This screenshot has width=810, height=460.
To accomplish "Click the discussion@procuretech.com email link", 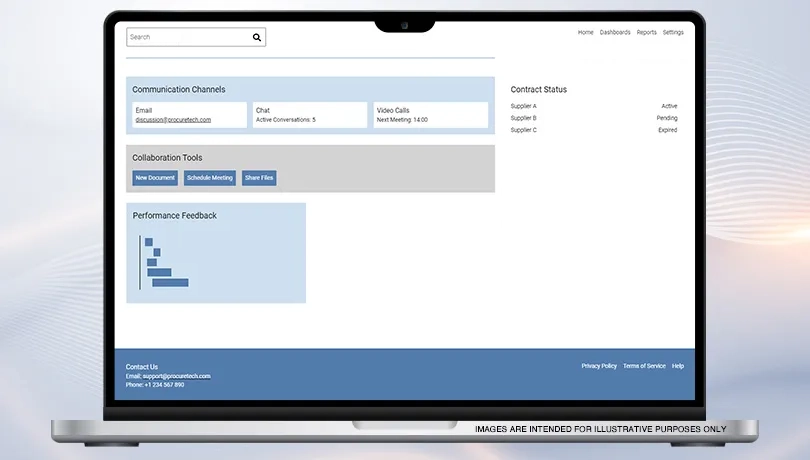I will pos(173,120).
